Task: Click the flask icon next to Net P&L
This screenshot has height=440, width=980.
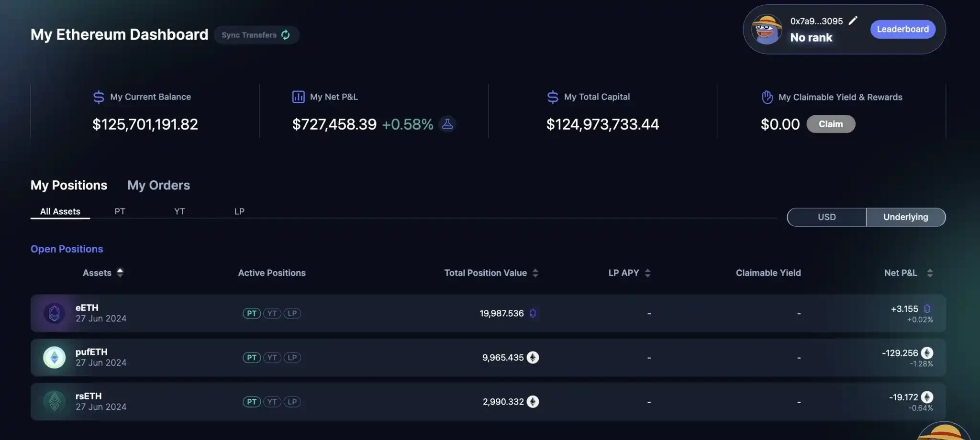Action: point(447,124)
